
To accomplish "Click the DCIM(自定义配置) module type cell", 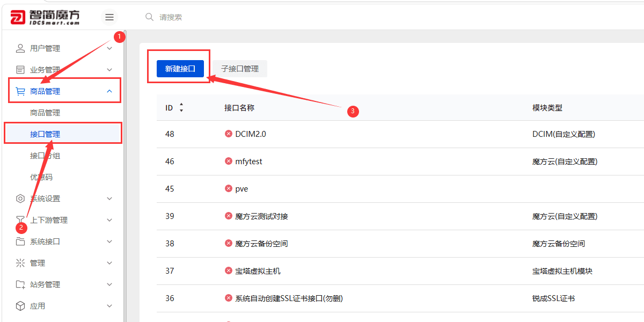I will coord(564,134).
